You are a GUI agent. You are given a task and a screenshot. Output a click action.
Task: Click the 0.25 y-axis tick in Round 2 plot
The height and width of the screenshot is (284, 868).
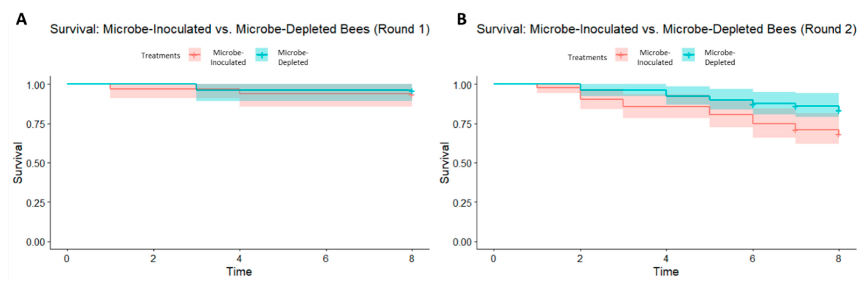coord(462,203)
